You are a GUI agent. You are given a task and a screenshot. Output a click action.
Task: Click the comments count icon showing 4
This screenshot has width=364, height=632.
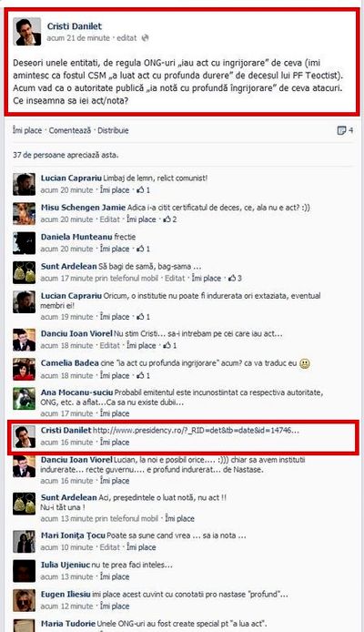[345, 130]
